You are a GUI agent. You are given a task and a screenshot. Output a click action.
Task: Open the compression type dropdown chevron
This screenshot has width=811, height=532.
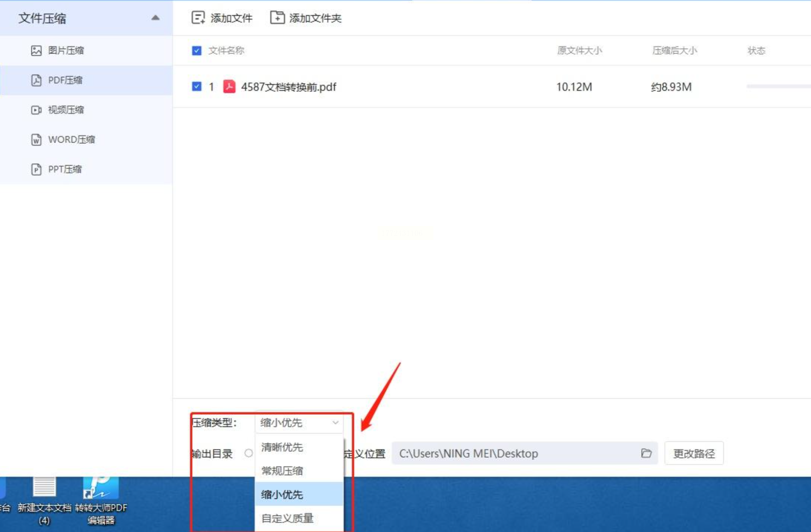335,423
